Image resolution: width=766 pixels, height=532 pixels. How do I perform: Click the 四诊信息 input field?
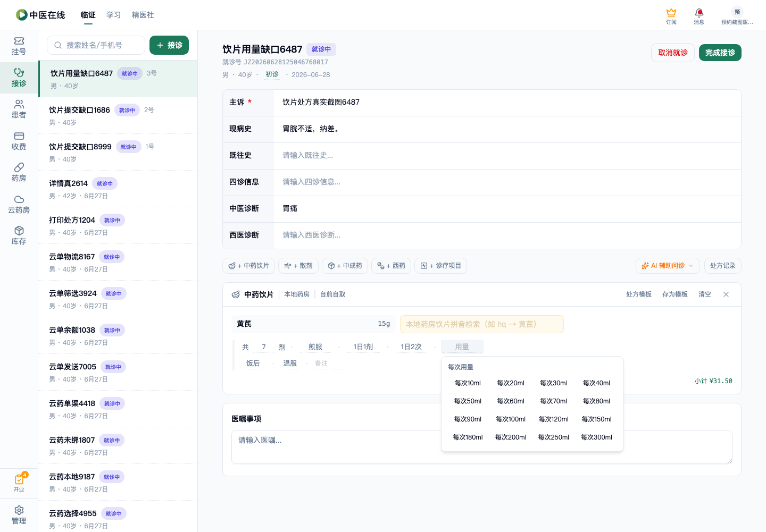[507, 182]
